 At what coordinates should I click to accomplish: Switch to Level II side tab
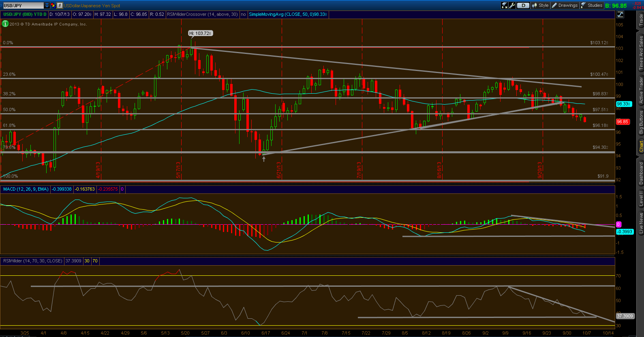(641, 199)
